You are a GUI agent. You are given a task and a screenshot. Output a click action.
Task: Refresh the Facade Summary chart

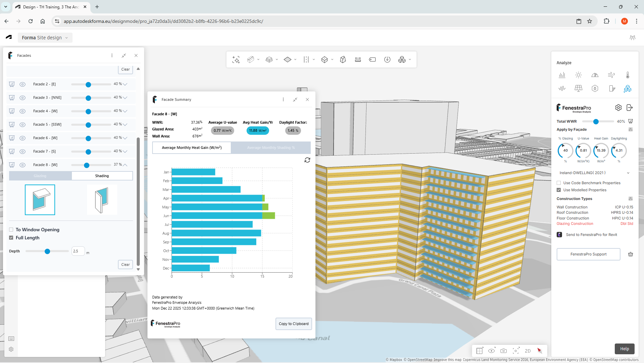[307, 160]
